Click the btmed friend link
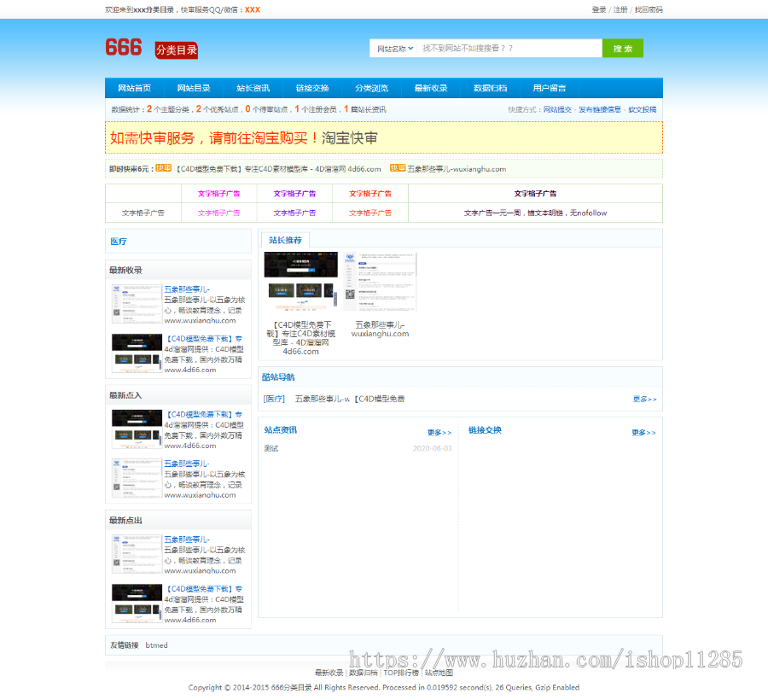The height and width of the screenshot is (700, 768). click(x=157, y=645)
